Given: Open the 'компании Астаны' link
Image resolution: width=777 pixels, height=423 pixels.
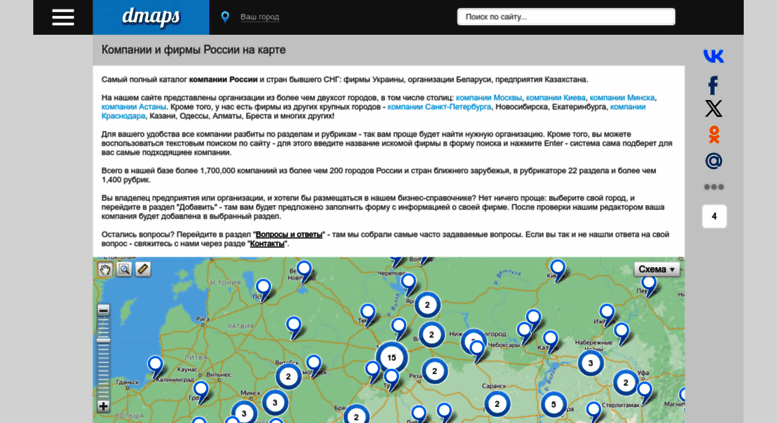Looking at the screenshot, I should click(134, 106).
